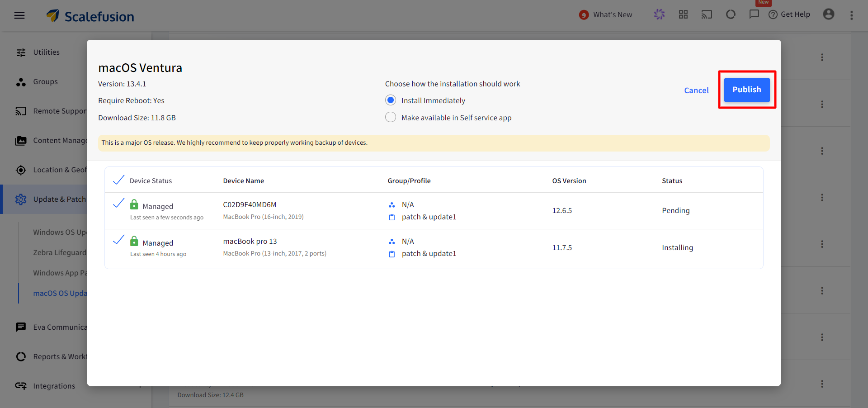Click the Groups dots icon
This screenshot has width=868, height=408.
tap(21, 82)
